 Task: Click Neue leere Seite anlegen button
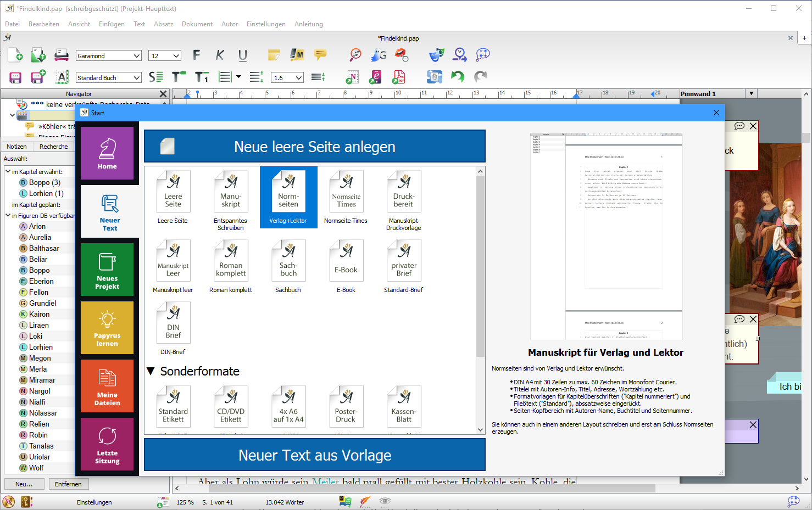[x=315, y=147]
